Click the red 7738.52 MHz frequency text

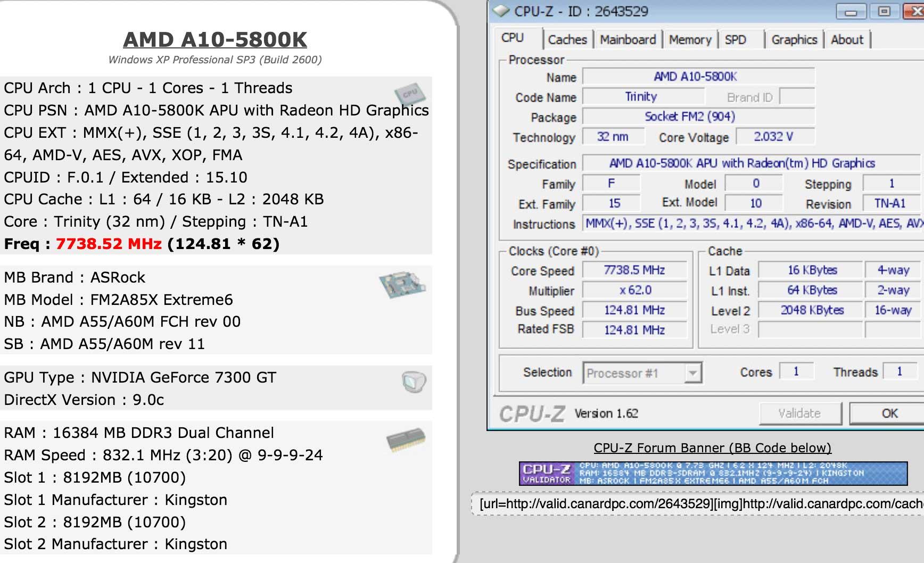[109, 244]
